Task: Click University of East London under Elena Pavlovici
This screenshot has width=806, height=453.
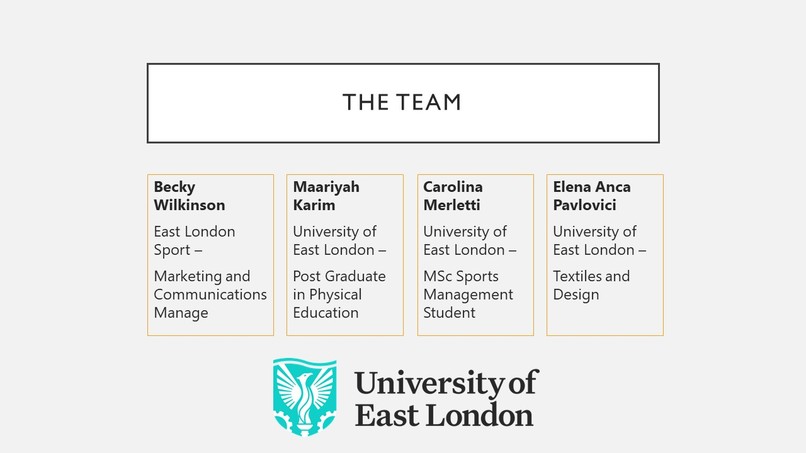Action: coord(599,241)
